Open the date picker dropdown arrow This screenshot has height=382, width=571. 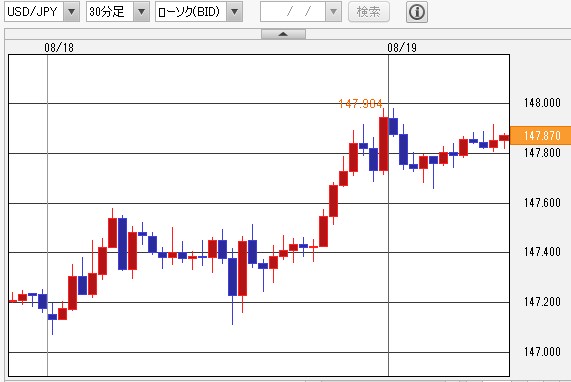(333, 12)
